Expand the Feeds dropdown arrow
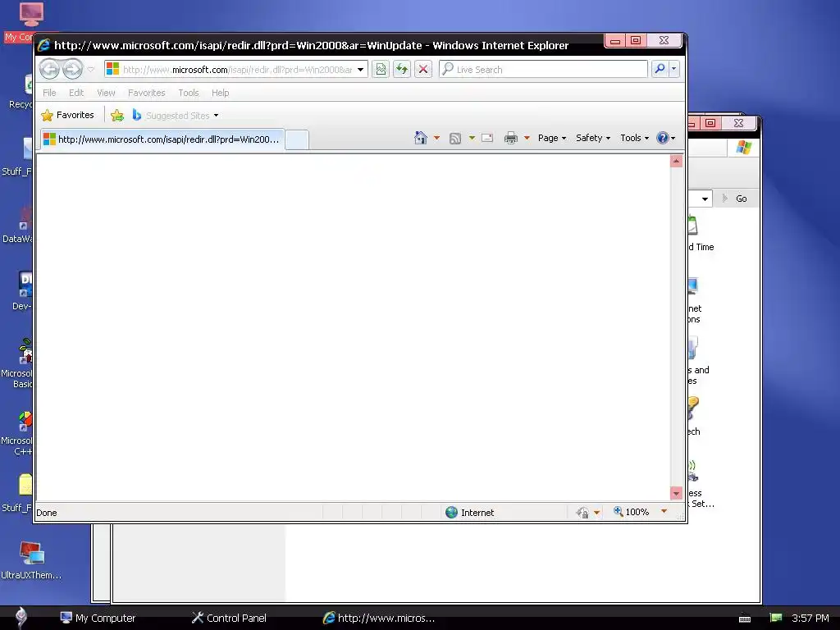Image resolution: width=840 pixels, height=630 pixels. (472, 138)
